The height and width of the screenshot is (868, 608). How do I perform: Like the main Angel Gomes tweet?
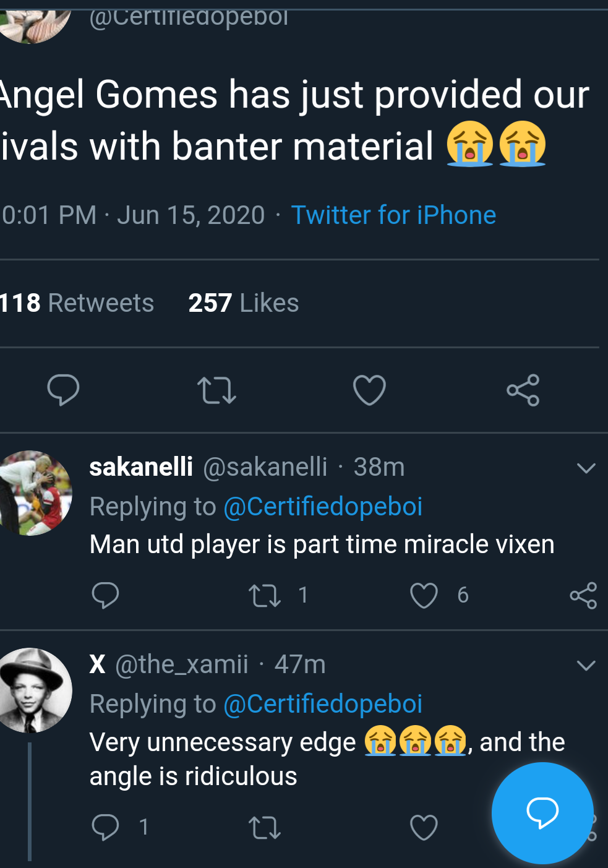click(369, 390)
